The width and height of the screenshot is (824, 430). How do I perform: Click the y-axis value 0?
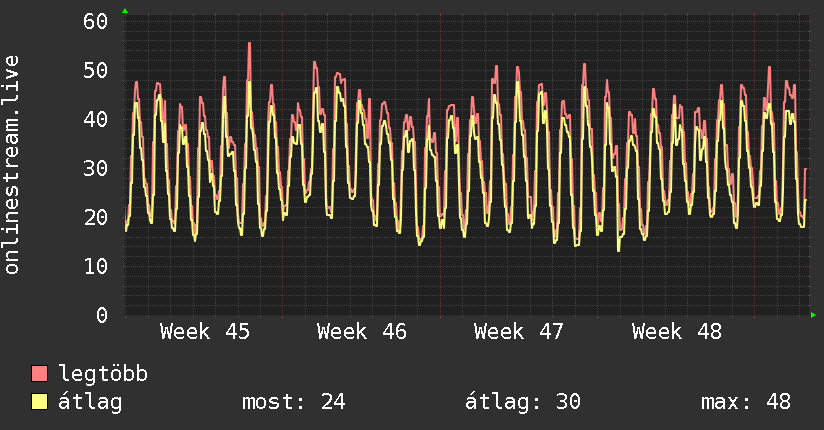(x=102, y=315)
